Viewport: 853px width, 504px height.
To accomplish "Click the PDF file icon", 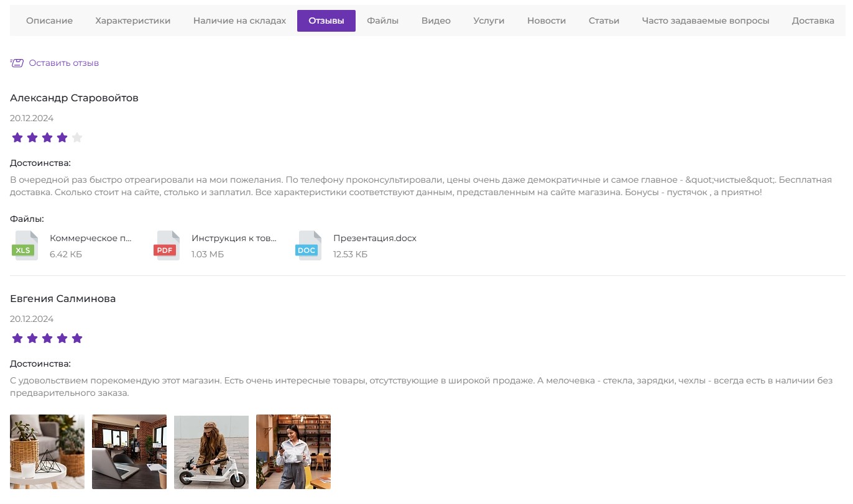I will (167, 245).
